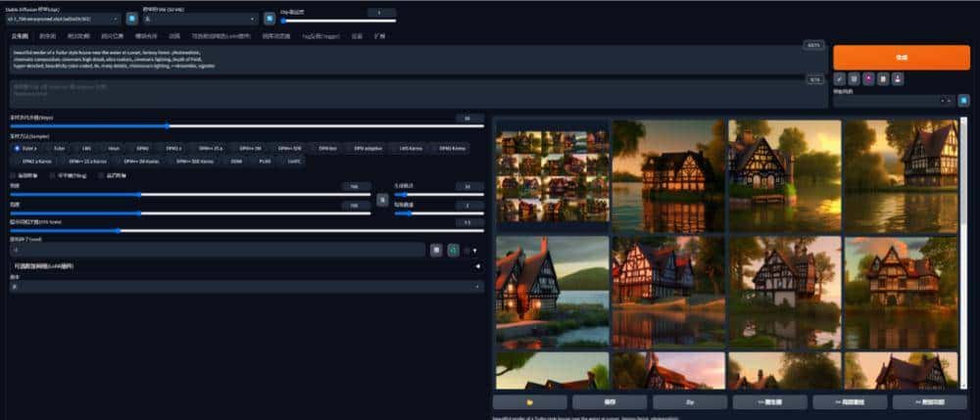Viewport: 980px width, 420px height.
Task: Click the first small icon under the orange Generate button
Action: 840,78
